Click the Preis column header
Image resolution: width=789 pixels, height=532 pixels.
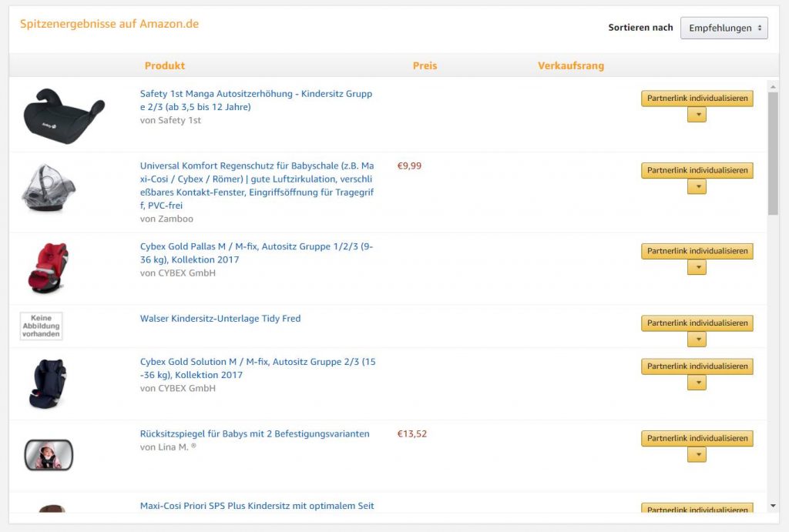point(425,65)
